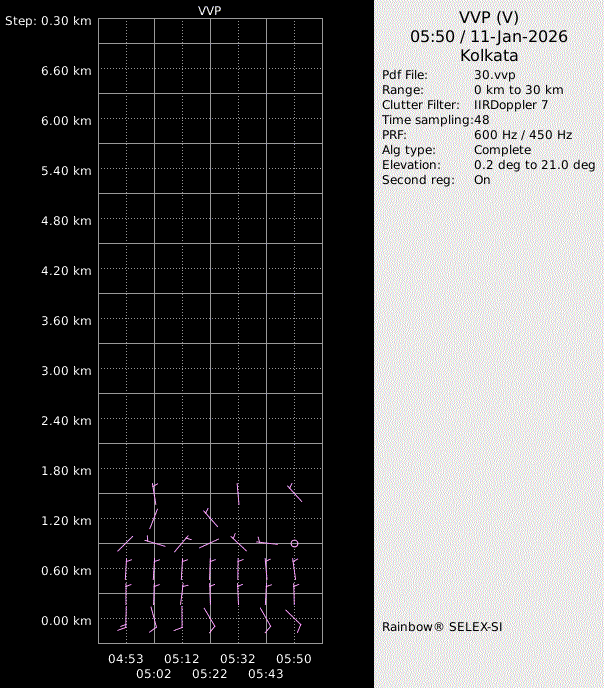This screenshot has height=688, width=604.
Task: Click the Clutter Filter IIRDoppler 7 value
Action: 511,105
